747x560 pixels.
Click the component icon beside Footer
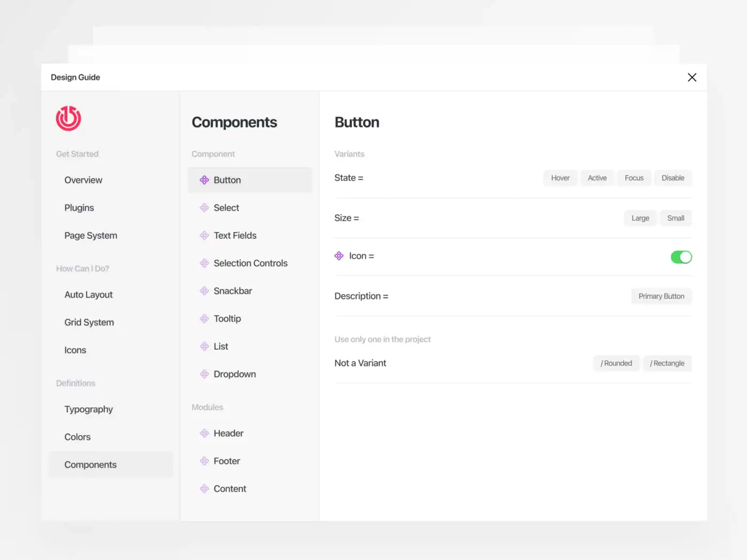click(204, 461)
